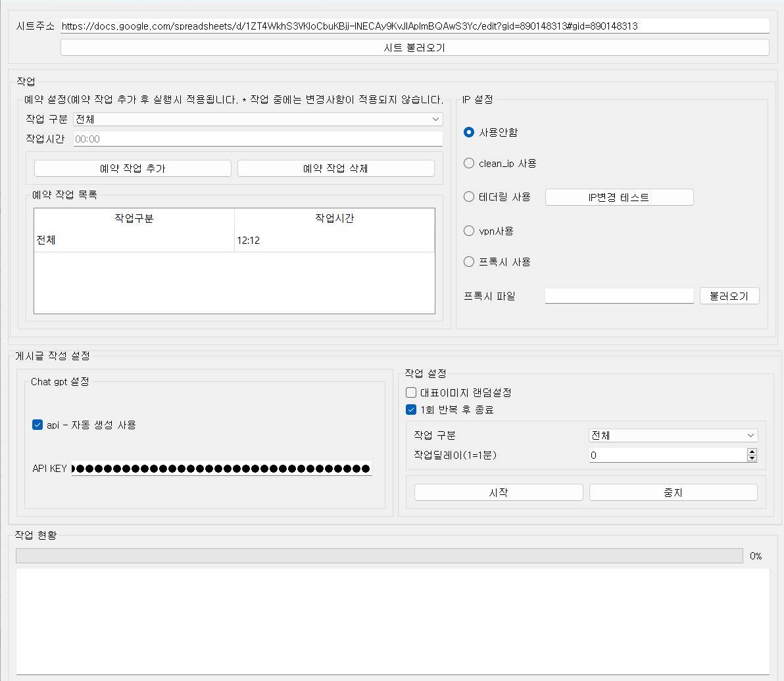Select the 테더링 사용 radio option
This screenshot has width=784, height=681.
(469, 197)
